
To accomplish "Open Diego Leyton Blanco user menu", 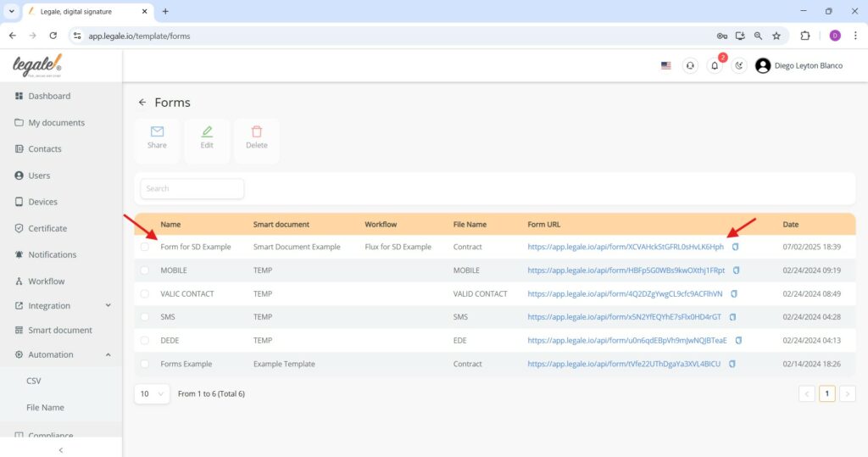I will (808, 65).
